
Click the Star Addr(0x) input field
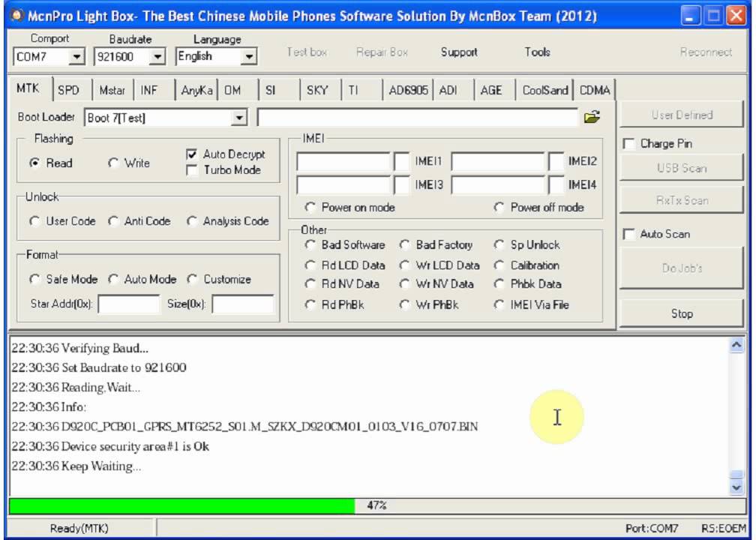128,304
